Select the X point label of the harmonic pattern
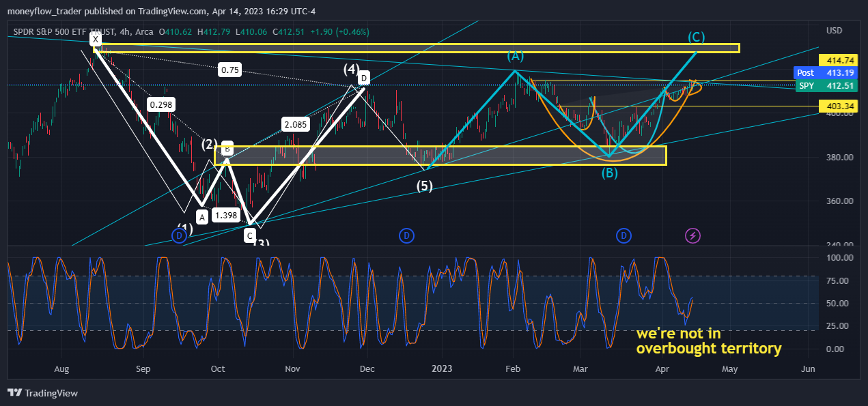The height and width of the screenshot is (406, 868). 96,40
